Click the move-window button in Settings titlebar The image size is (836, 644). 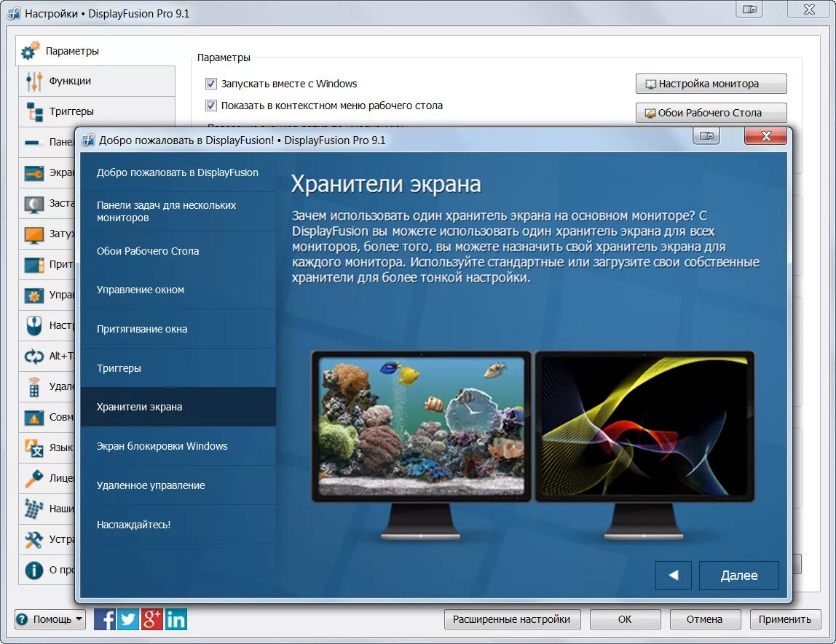tap(749, 9)
